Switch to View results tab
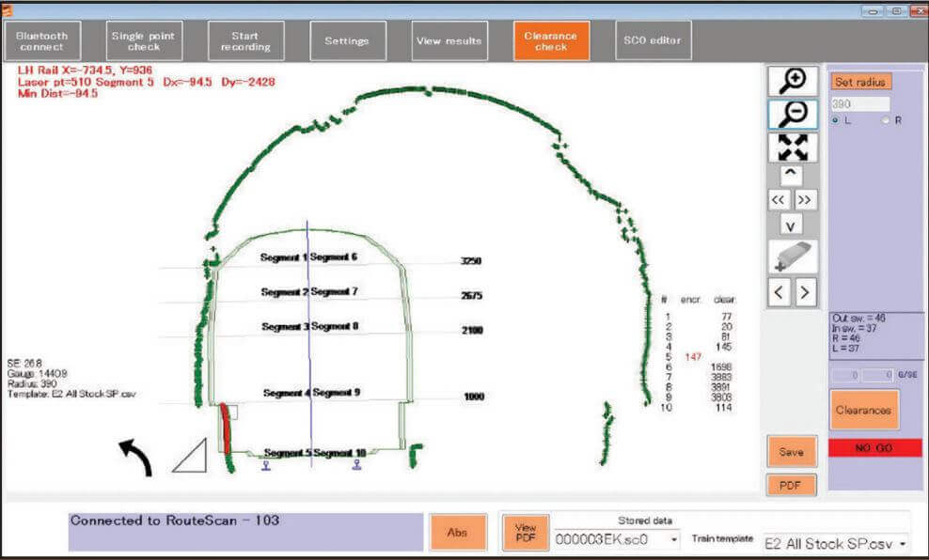The width and height of the screenshot is (929, 560). (x=449, y=41)
